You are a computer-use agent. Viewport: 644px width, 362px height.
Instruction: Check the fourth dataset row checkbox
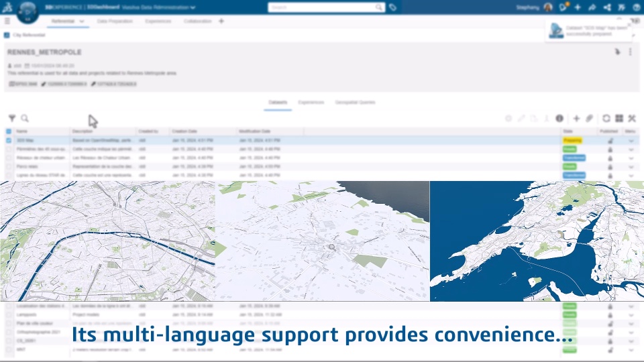pos(9,166)
